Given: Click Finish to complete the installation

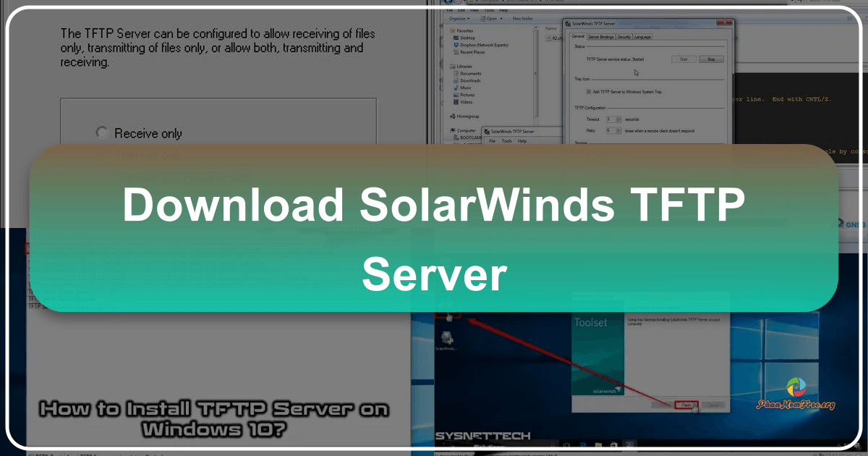Looking at the screenshot, I should (686, 405).
